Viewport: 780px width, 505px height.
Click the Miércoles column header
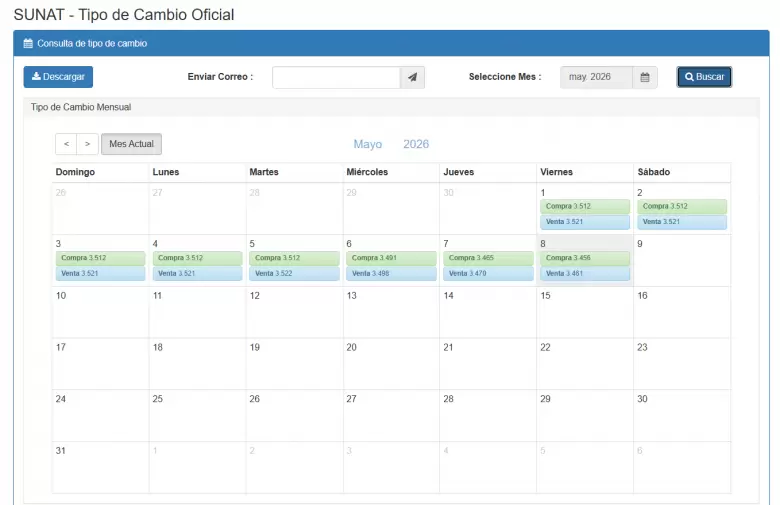coord(367,172)
